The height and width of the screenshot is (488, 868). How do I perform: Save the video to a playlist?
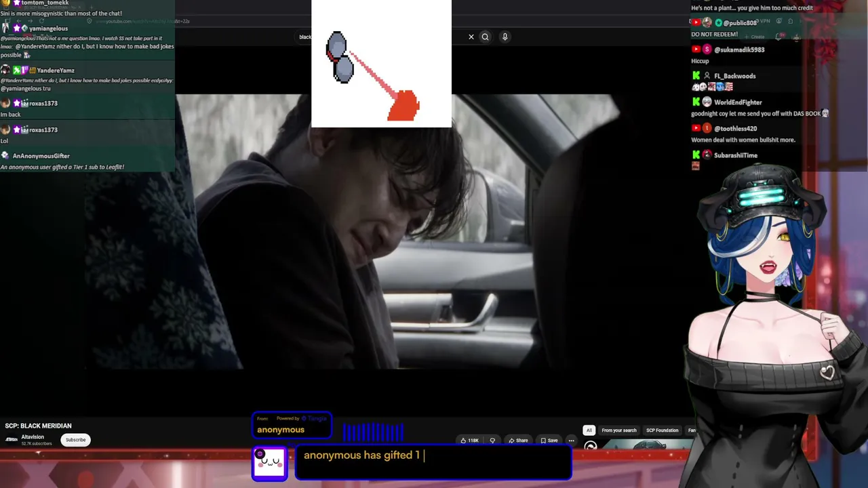coord(549,441)
